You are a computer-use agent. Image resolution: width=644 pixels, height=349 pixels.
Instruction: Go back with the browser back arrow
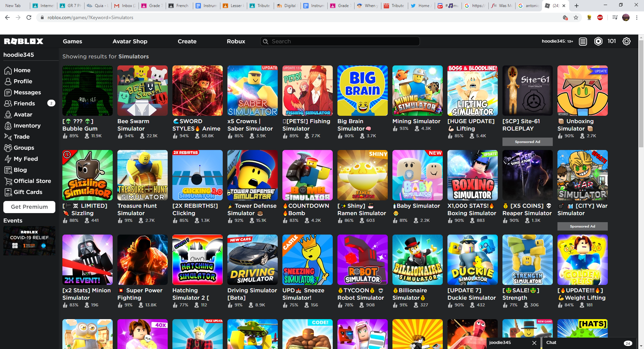[x=7, y=17]
